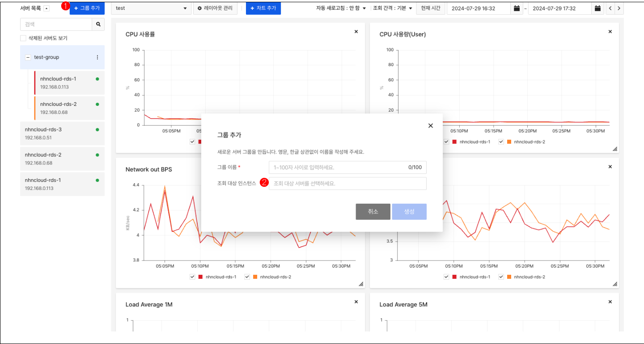Select nhncloud-rds-3 server 192.168.0.51
The width and height of the screenshot is (644, 344).
click(62, 134)
